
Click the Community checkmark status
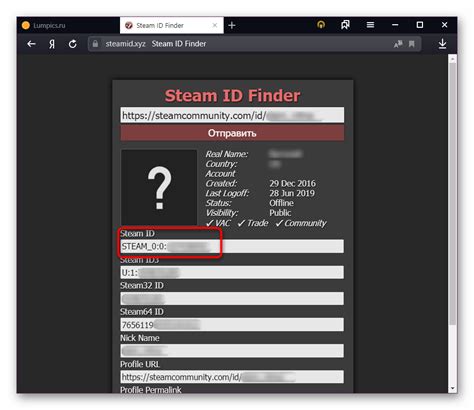pos(301,223)
